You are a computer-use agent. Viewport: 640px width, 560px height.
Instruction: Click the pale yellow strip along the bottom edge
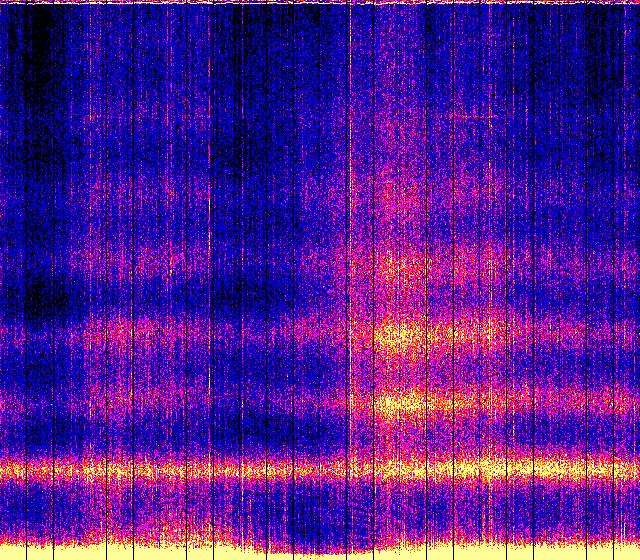coord(320,551)
